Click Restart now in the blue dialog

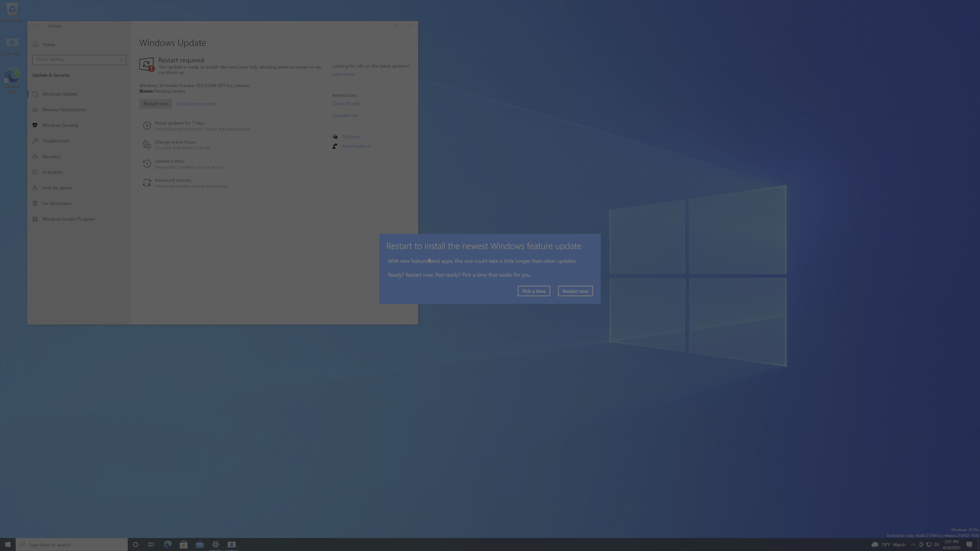click(575, 291)
